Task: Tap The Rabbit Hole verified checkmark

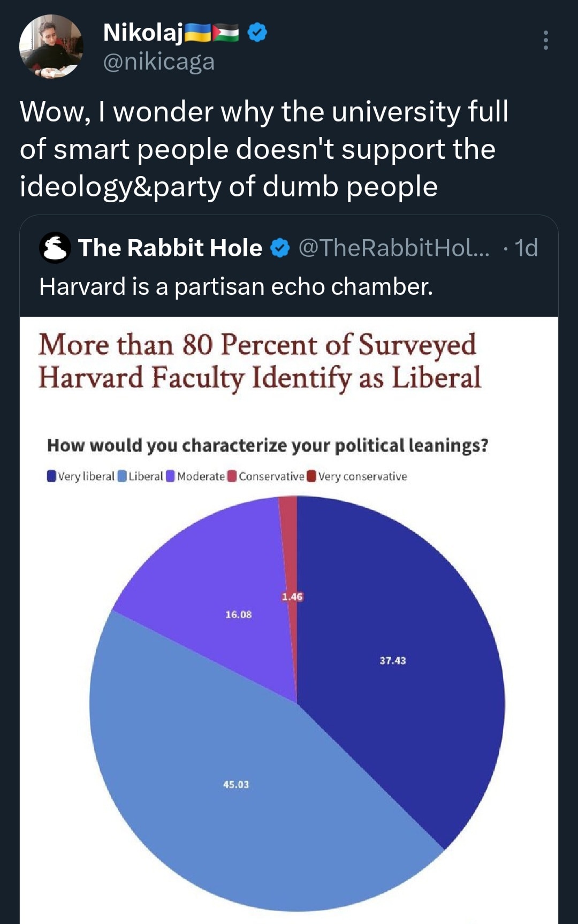Action: 280,248
